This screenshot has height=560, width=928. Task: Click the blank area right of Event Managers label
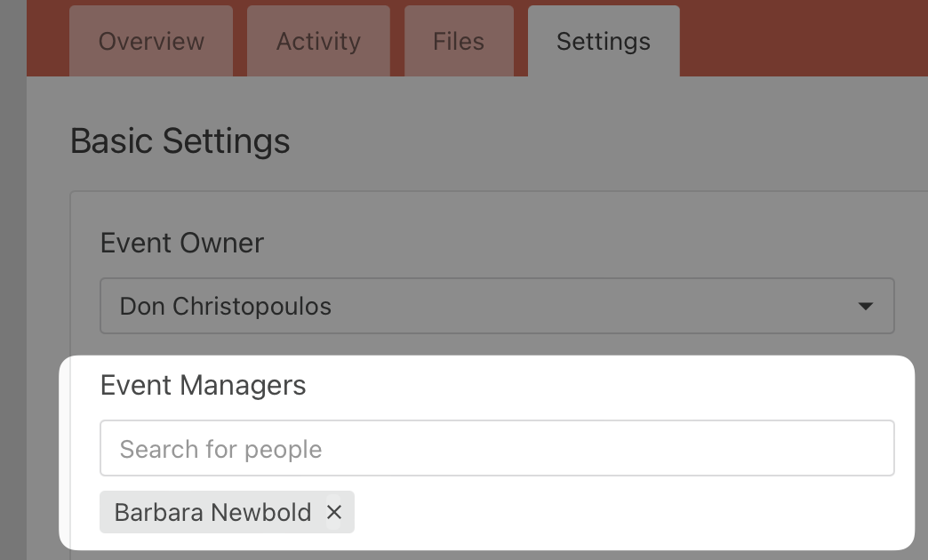point(604,385)
